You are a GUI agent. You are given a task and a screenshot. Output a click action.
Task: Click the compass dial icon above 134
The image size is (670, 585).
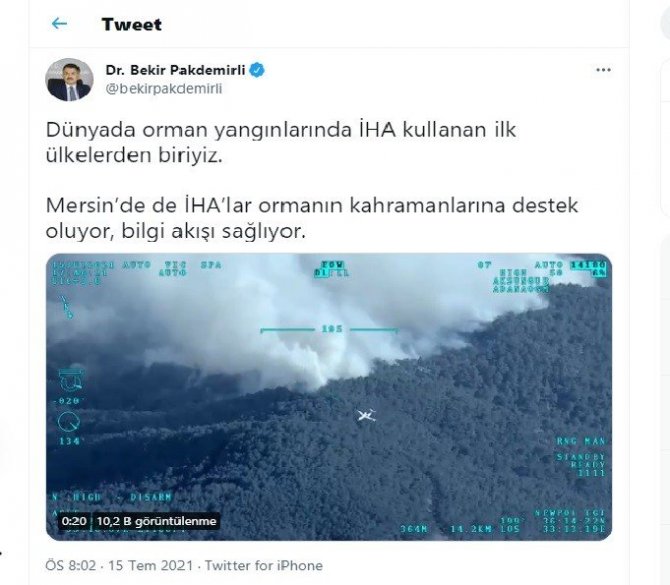69,422
